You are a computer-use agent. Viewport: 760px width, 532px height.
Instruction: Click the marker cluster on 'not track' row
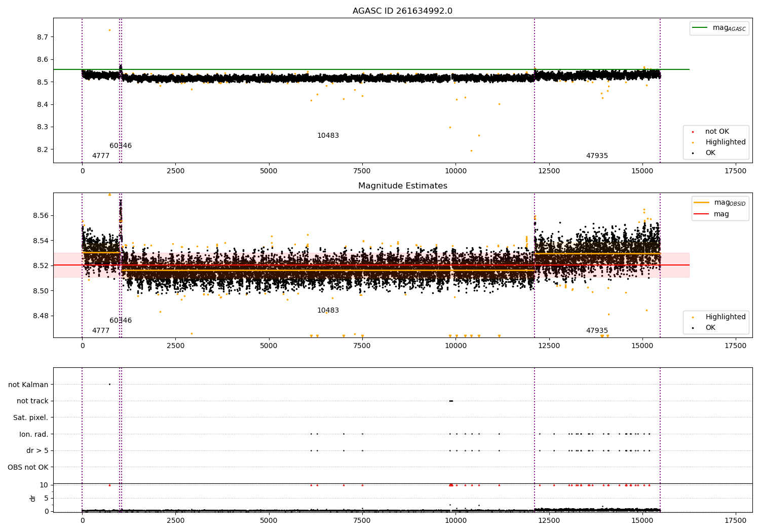click(451, 401)
